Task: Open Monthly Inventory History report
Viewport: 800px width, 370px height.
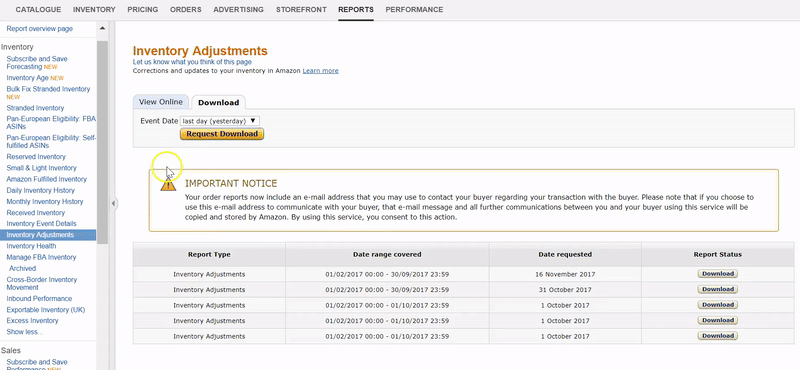Action: [44, 202]
